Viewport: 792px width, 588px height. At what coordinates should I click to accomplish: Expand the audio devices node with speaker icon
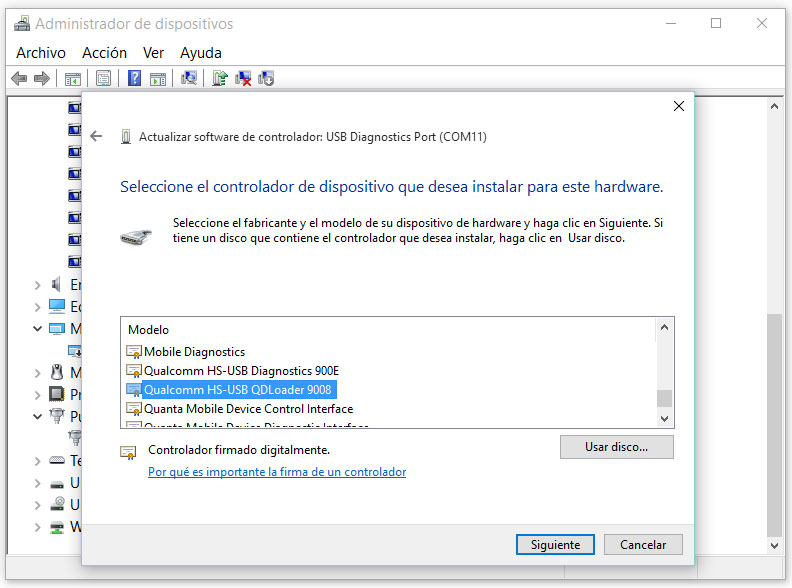click(x=37, y=285)
